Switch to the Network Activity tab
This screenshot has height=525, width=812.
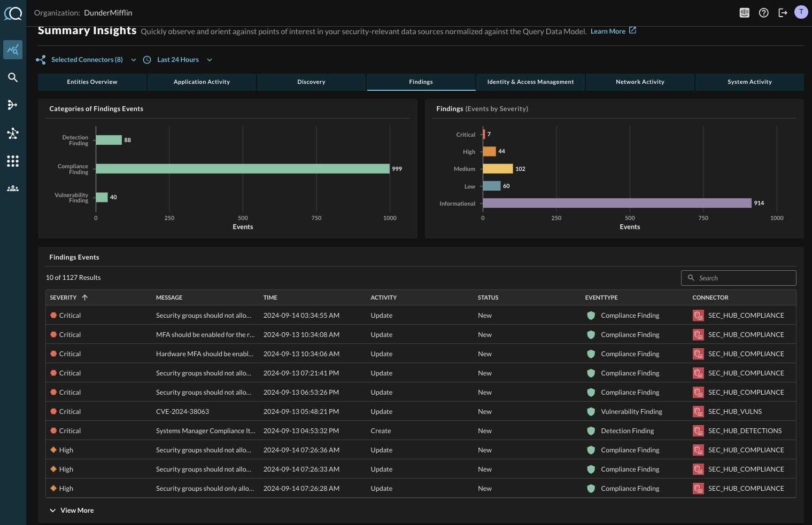point(640,82)
